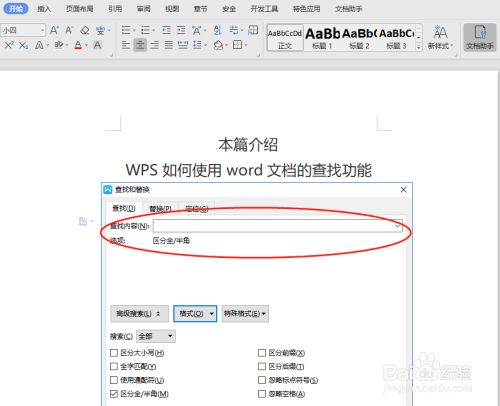
Task: Click the text tools grid icon
Action: click(x=253, y=30)
